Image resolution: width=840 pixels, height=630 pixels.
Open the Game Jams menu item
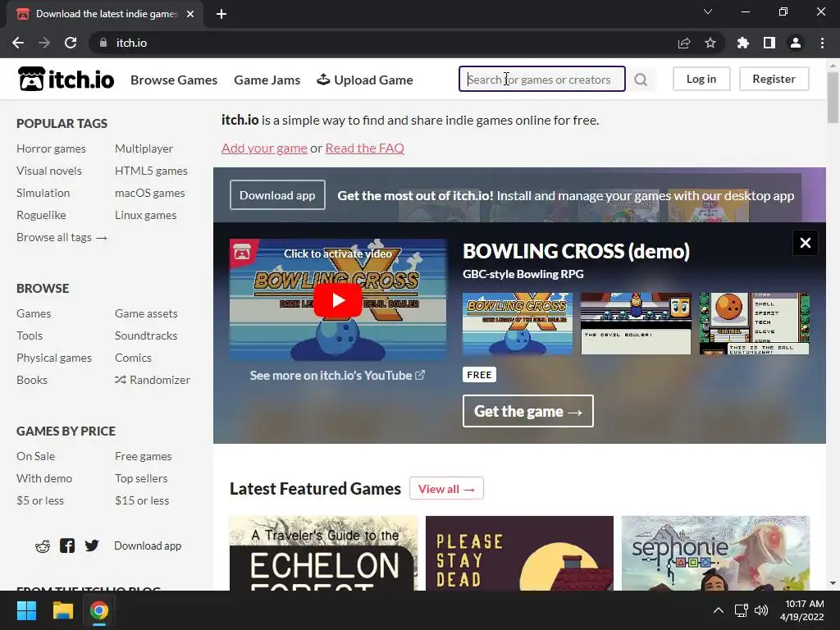click(x=267, y=80)
